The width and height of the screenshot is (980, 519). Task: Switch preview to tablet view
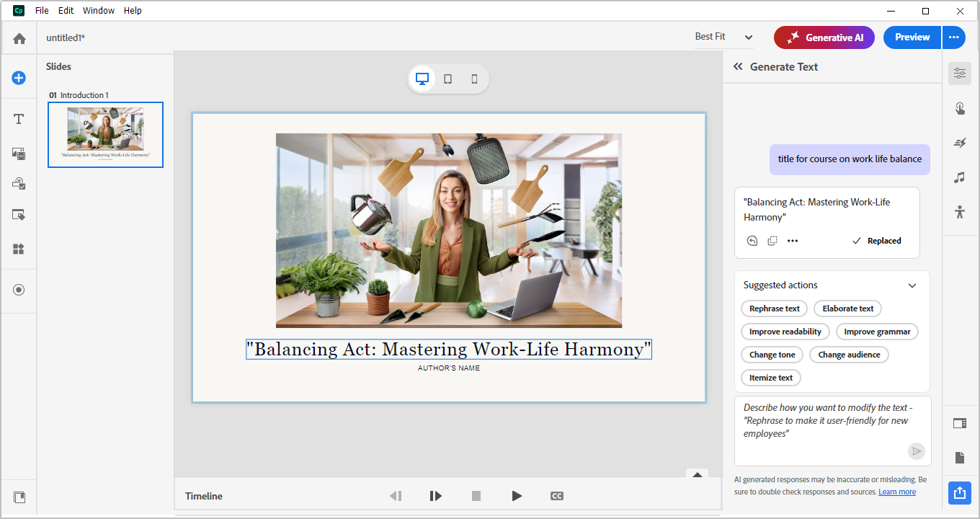point(447,79)
